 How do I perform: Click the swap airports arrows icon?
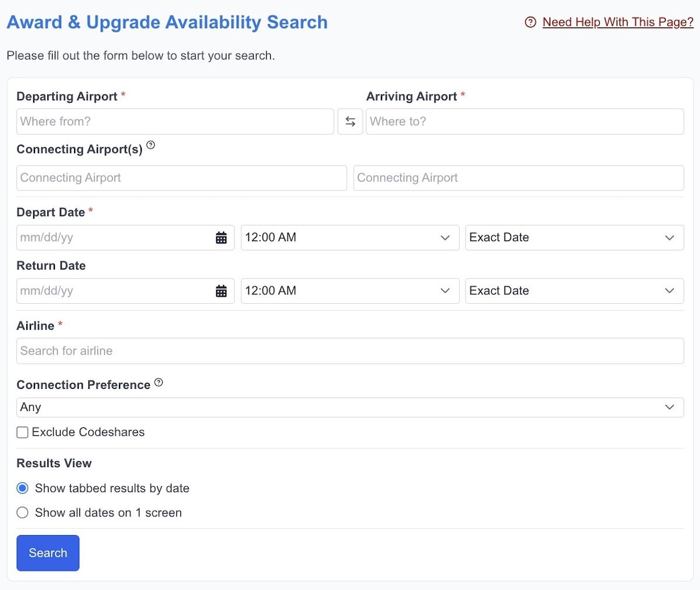[350, 121]
